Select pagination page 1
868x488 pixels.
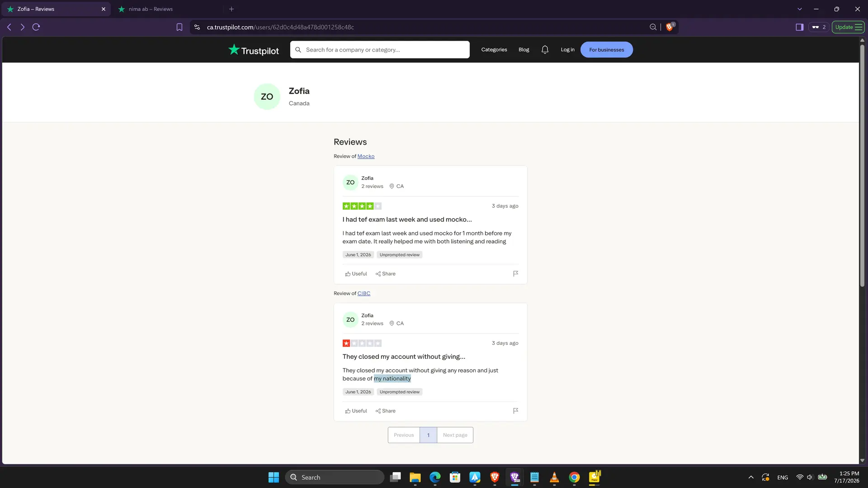click(x=428, y=435)
